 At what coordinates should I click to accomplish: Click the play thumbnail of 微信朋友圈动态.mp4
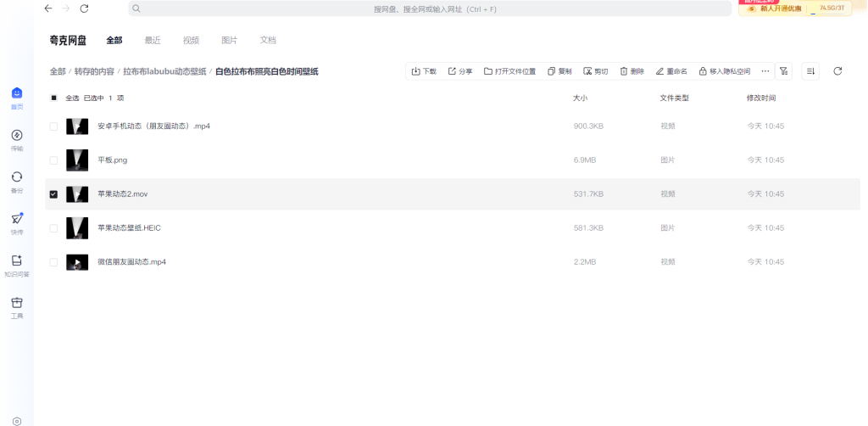point(77,262)
